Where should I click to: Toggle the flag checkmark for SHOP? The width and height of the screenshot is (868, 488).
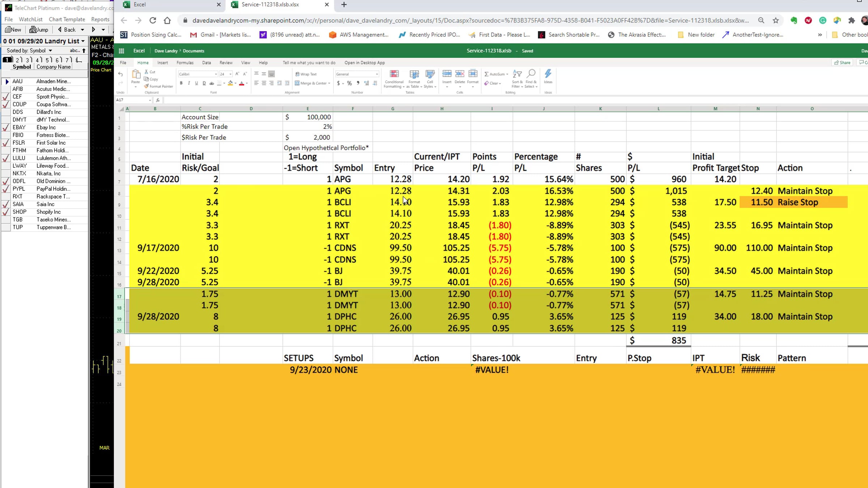tap(6, 212)
